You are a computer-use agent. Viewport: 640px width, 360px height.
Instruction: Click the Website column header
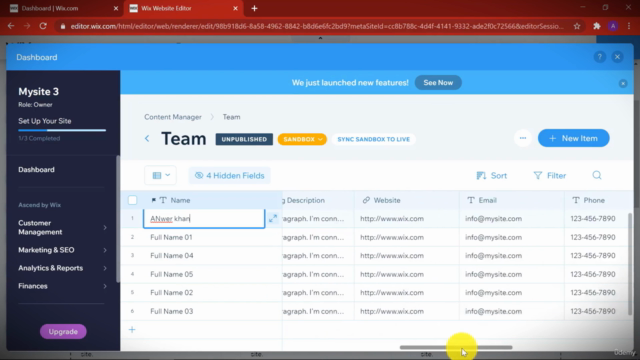(407, 200)
